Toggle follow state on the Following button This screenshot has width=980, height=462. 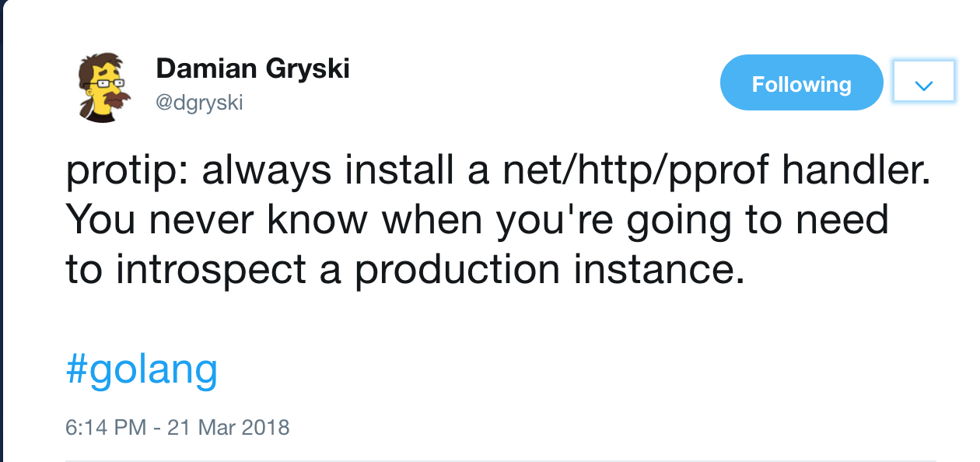[801, 82]
